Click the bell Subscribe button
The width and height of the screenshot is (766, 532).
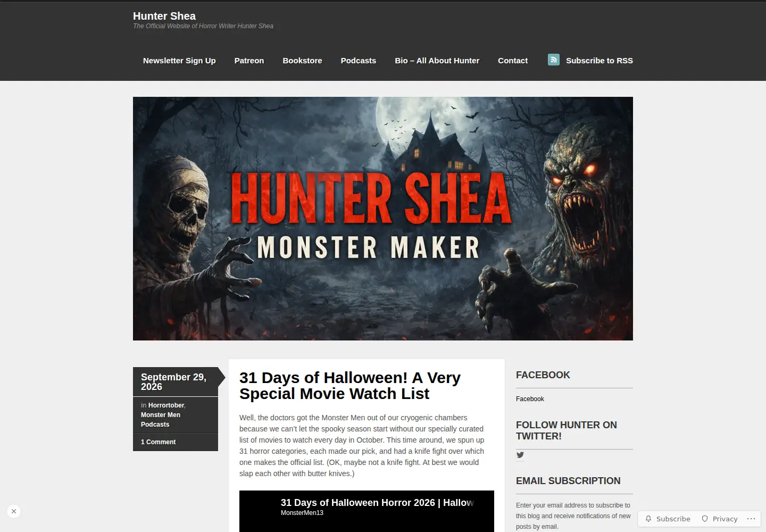point(668,519)
